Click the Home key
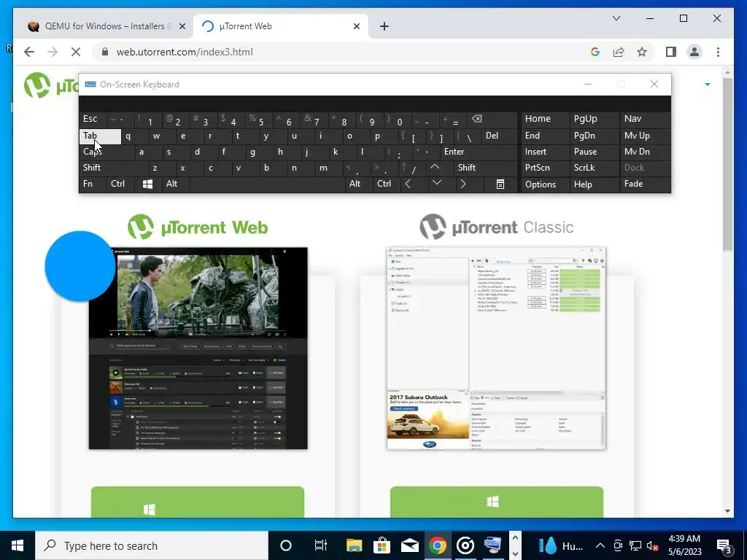This screenshot has height=560, width=747. click(544, 119)
